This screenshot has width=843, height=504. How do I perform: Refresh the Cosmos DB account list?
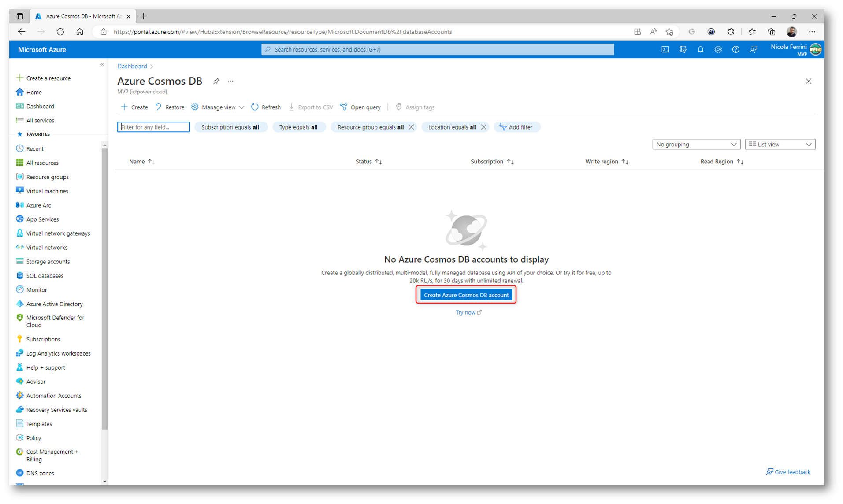tap(266, 107)
